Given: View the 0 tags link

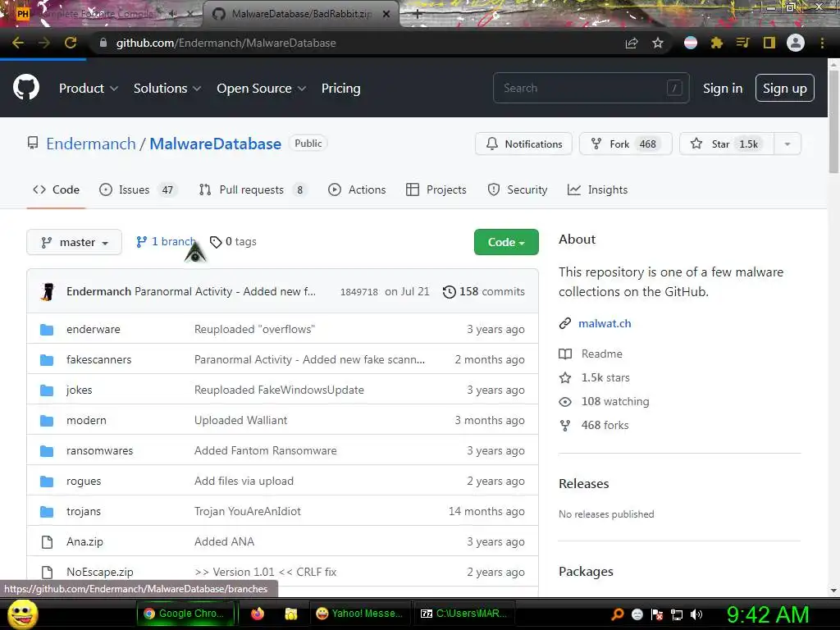Looking at the screenshot, I should 234,242.
